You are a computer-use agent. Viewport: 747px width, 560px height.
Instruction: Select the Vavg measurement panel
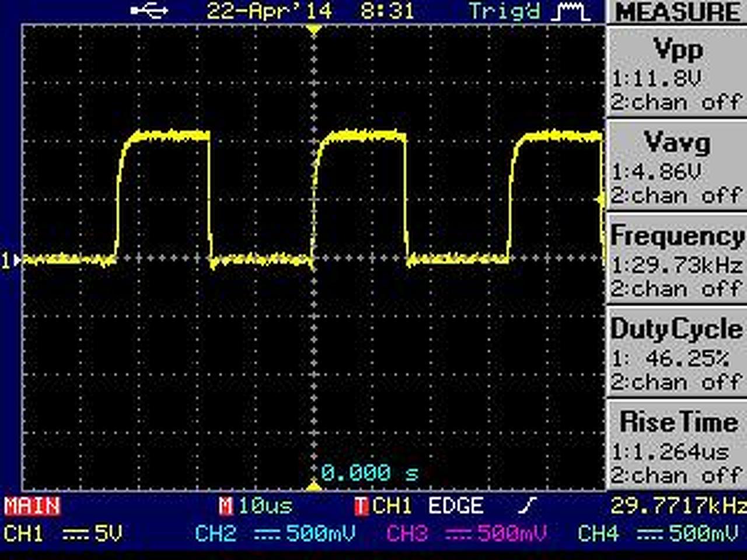click(x=677, y=166)
